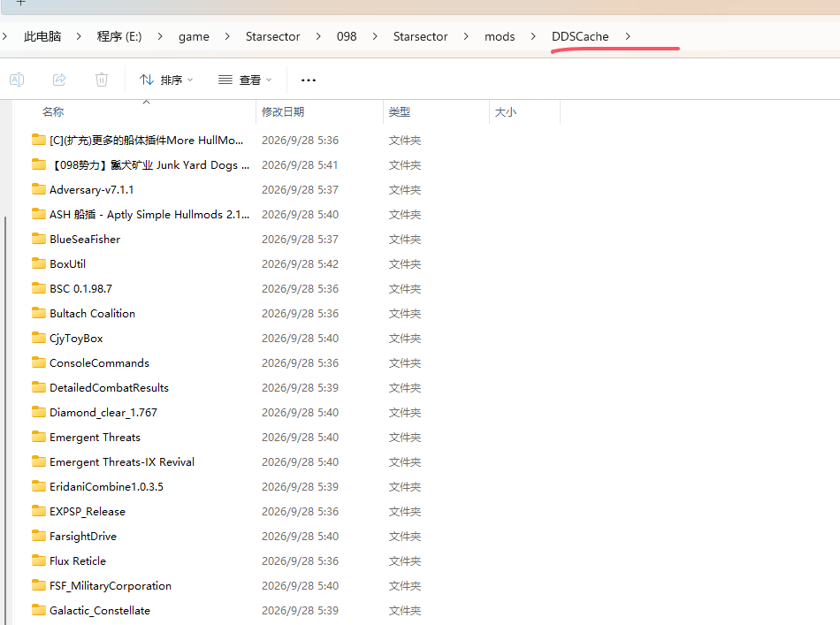840x625 pixels.
Task: Go to mods folder in breadcrumb
Action: (500, 36)
